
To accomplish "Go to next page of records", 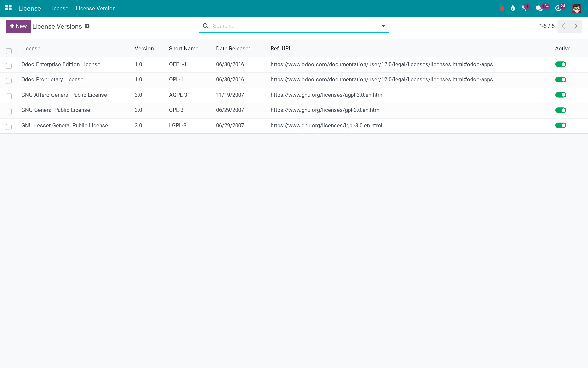I will coord(576,26).
